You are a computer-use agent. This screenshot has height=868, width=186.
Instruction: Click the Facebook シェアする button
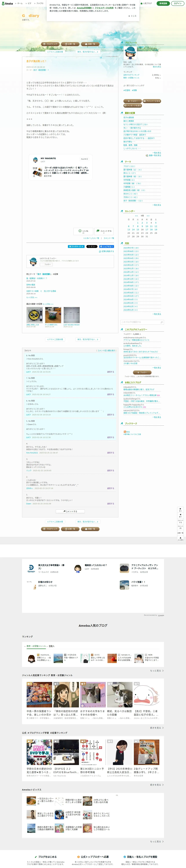[106, 247]
